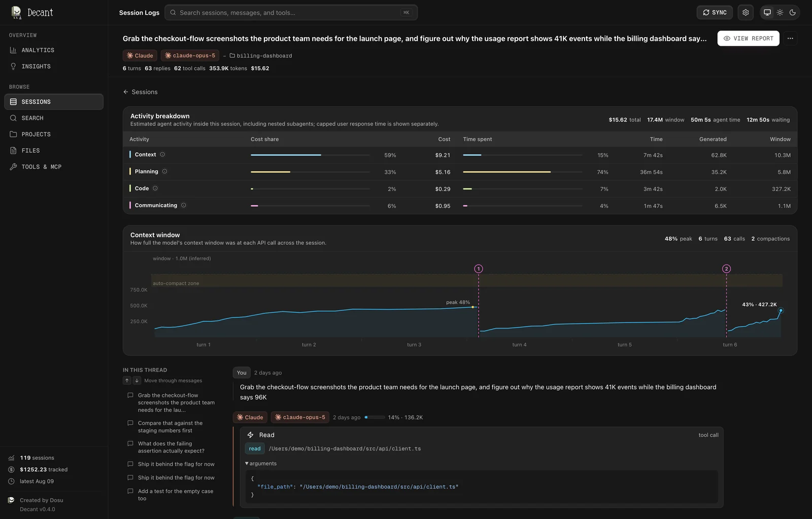
Task: Click the Decant logo icon
Action: tap(16, 13)
